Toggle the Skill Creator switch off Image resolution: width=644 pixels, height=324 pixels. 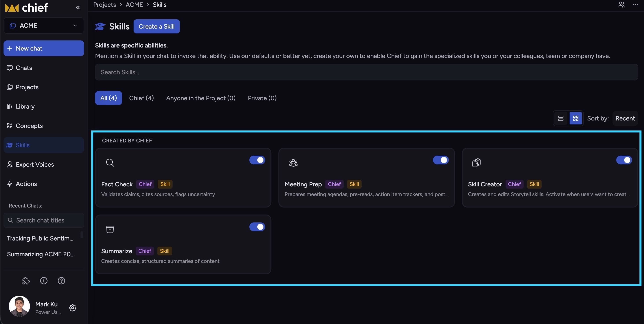point(624,160)
